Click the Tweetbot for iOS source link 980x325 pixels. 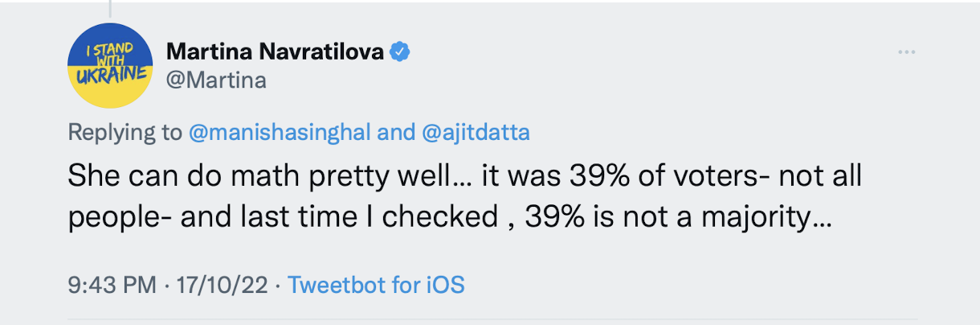pyautogui.click(x=376, y=284)
